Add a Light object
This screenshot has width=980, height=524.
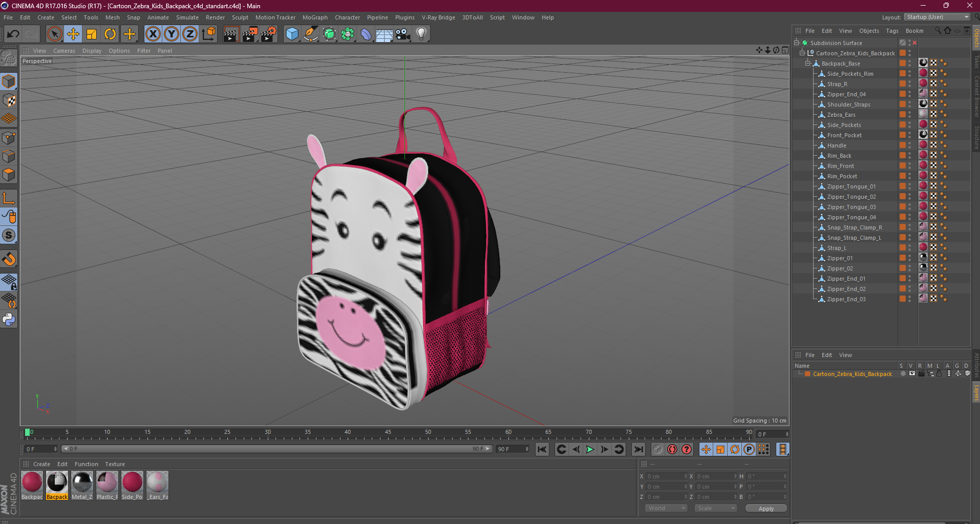(421, 34)
